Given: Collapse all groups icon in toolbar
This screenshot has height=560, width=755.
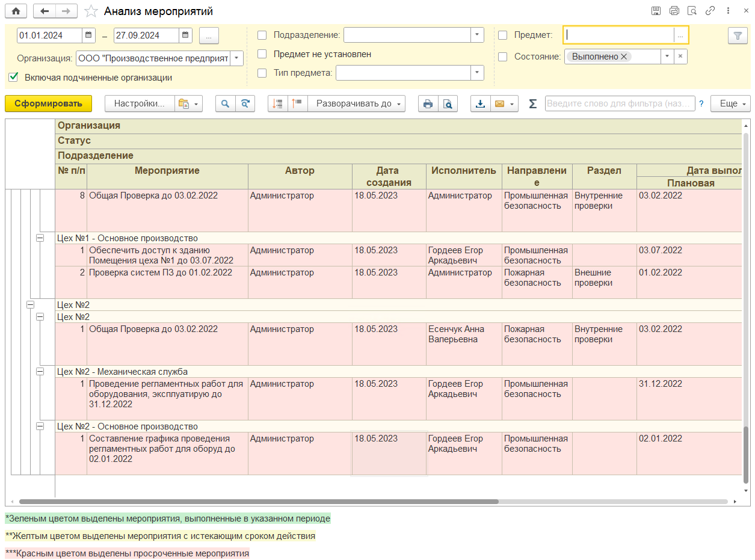Looking at the screenshot, I should 298,103.
